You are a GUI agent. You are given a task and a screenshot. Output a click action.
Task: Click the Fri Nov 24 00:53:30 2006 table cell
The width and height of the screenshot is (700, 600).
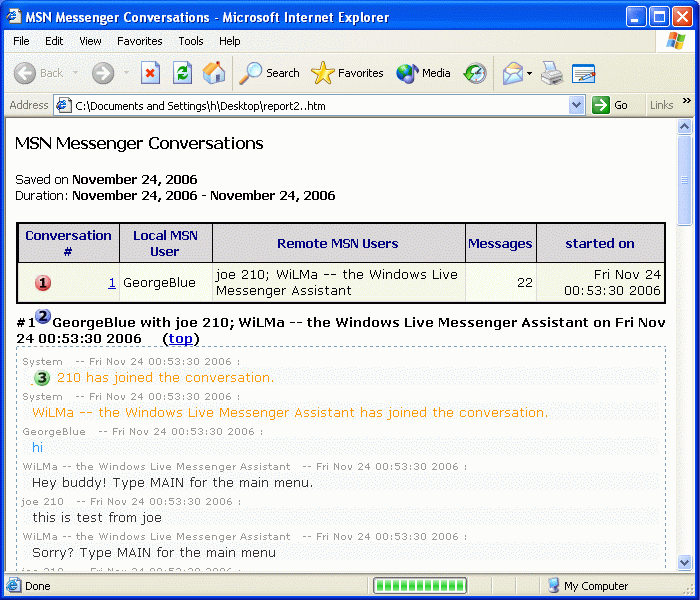(600, 283)
